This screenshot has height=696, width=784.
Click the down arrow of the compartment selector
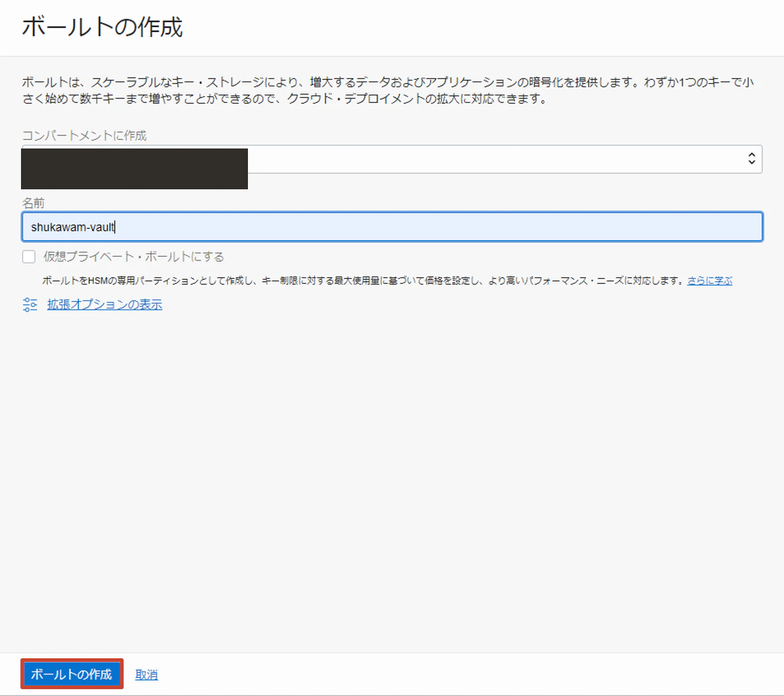[x=751, y=162]
